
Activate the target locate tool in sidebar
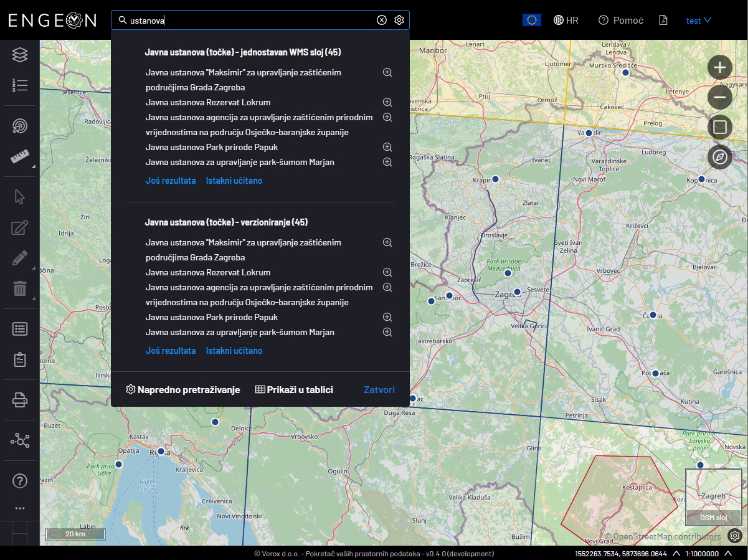[x=20, y=126]
